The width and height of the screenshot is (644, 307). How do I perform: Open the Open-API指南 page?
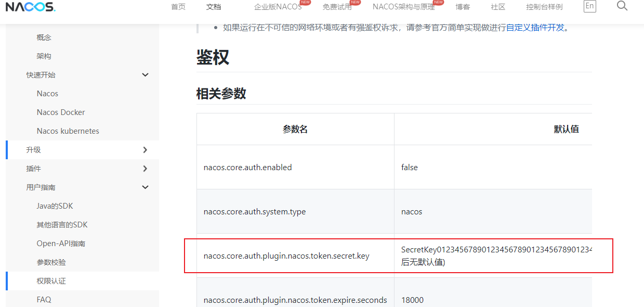pyautogui.click(x=61, y=244)
